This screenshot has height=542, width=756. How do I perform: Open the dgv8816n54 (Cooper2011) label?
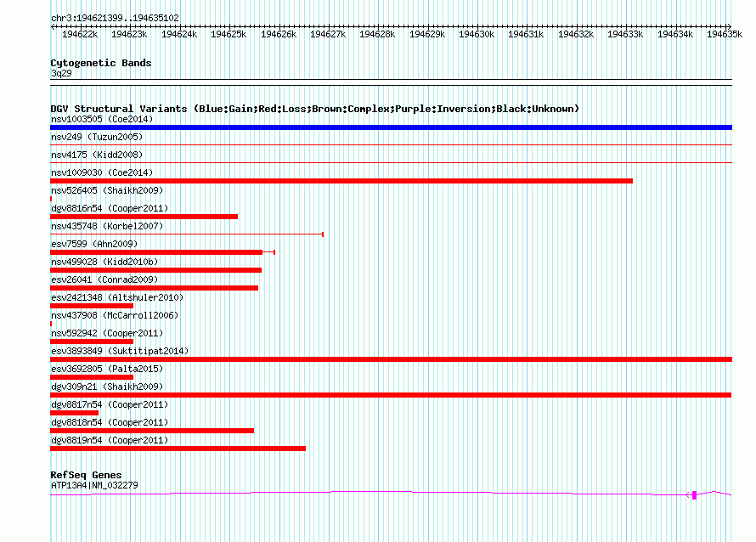tap(110, 208)
